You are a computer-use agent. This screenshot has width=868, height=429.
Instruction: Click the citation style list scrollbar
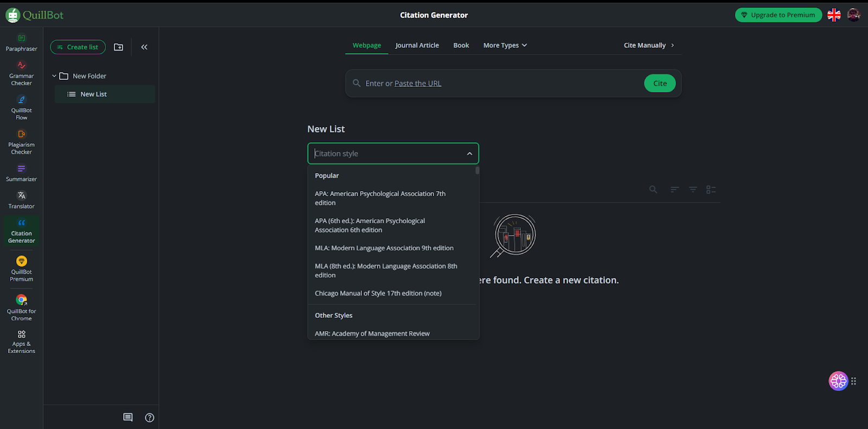[477, 171]
